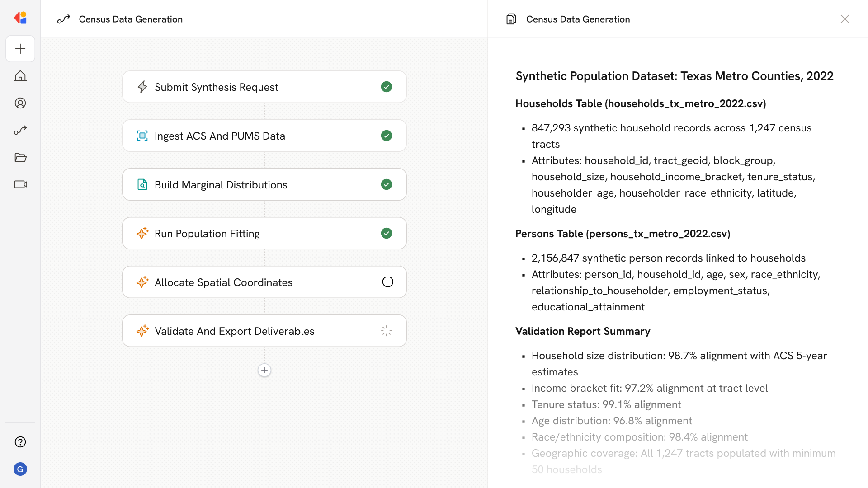Click the progress circle on Allocate Spatial Coordinates

[387, 282]
